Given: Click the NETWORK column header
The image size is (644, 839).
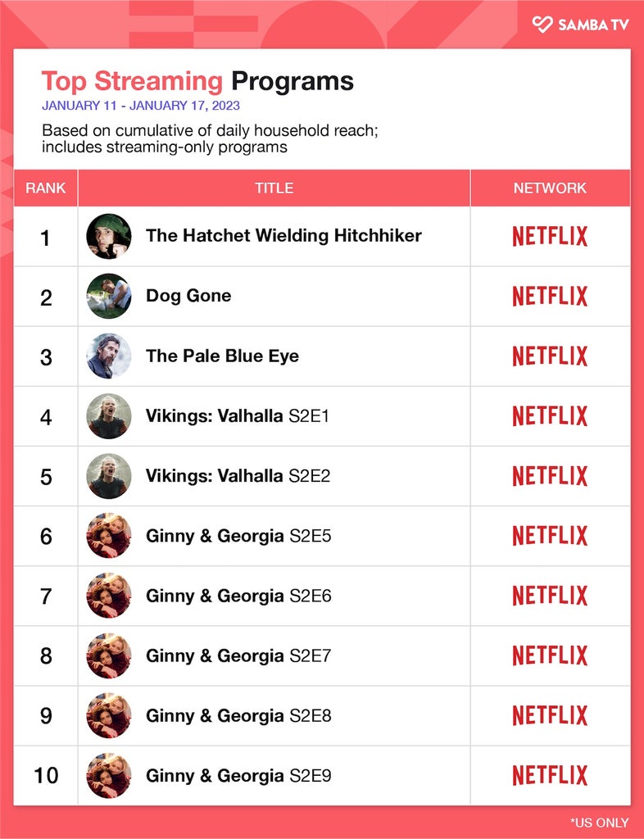Looking at the screenshot, I should pyautogui.click(x=550, y=188).
